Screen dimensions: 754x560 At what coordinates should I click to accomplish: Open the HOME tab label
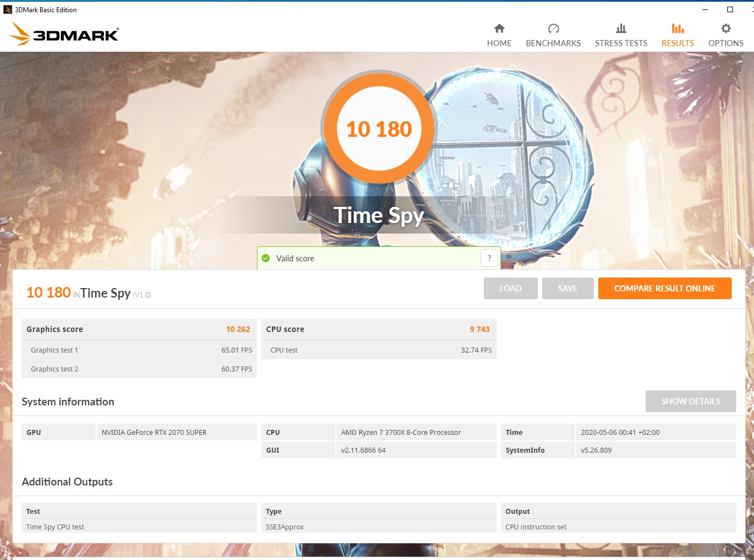(x=499, y=43)
